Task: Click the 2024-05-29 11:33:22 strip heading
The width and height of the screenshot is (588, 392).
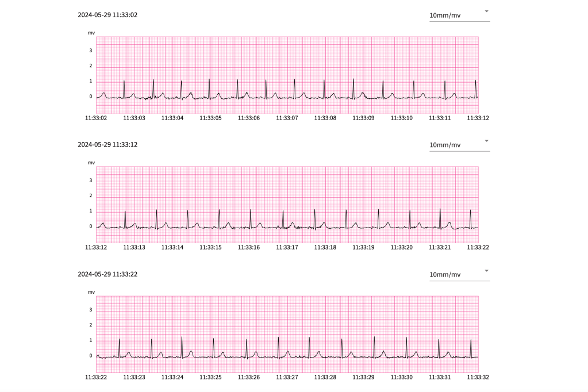Action: 107,274
